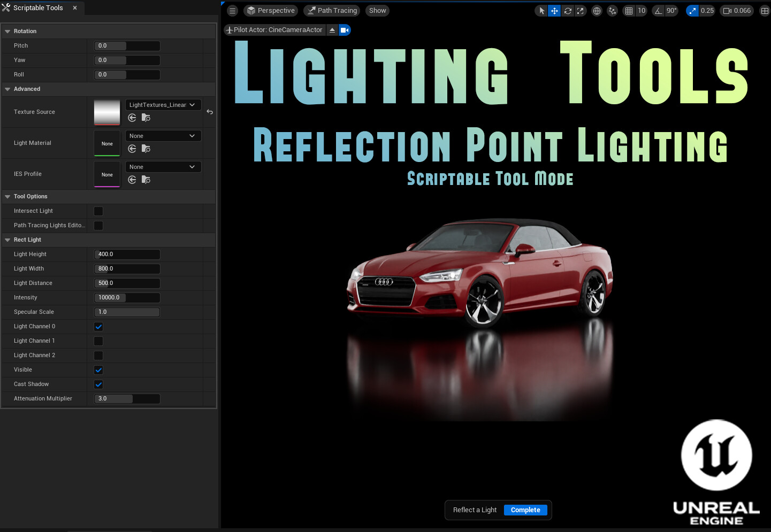The width and height of the screenshot is (771, 532).
Task: Click the Pilot Actor: CineCameraActor label
Action: pos(278,30)
